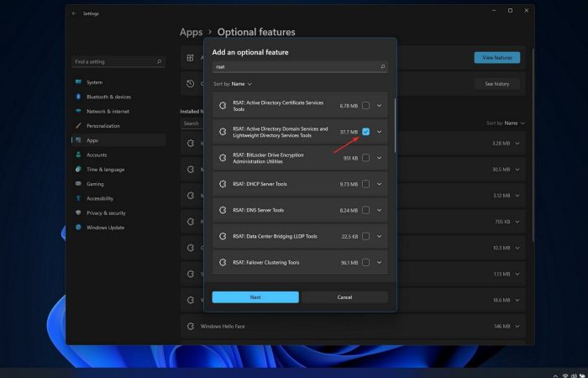
Task: Open Bluetooth & devices settings
Action: 118,97
